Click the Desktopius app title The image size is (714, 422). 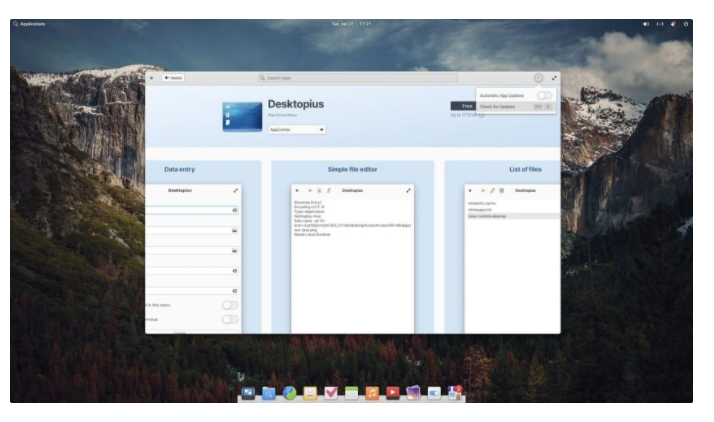tap(296, 104)
